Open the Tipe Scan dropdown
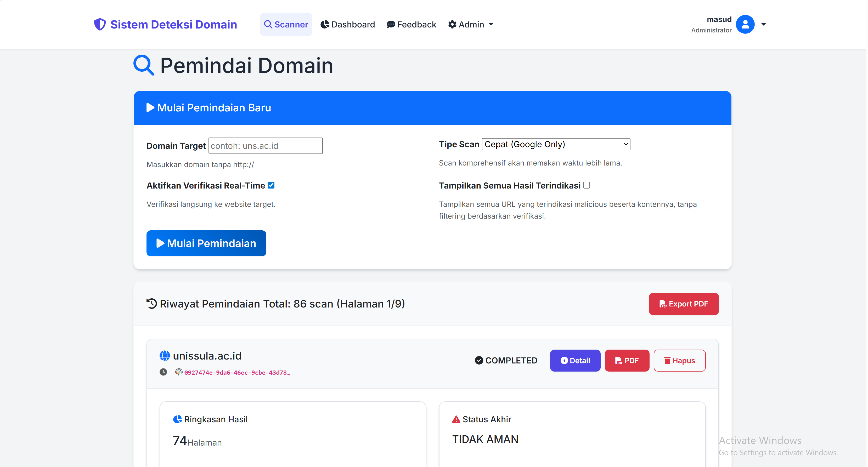The image size is (868, 467). (555, 144)
